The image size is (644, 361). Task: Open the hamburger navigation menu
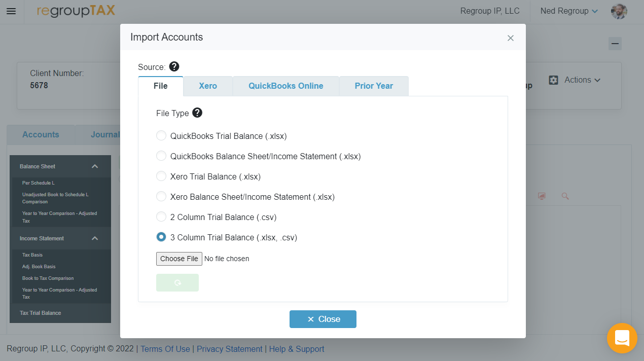pos(11,11)
